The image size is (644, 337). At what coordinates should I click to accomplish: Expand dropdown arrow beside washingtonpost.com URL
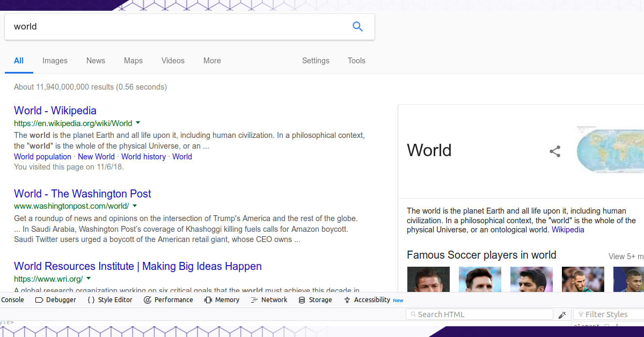tap(135, 206)
